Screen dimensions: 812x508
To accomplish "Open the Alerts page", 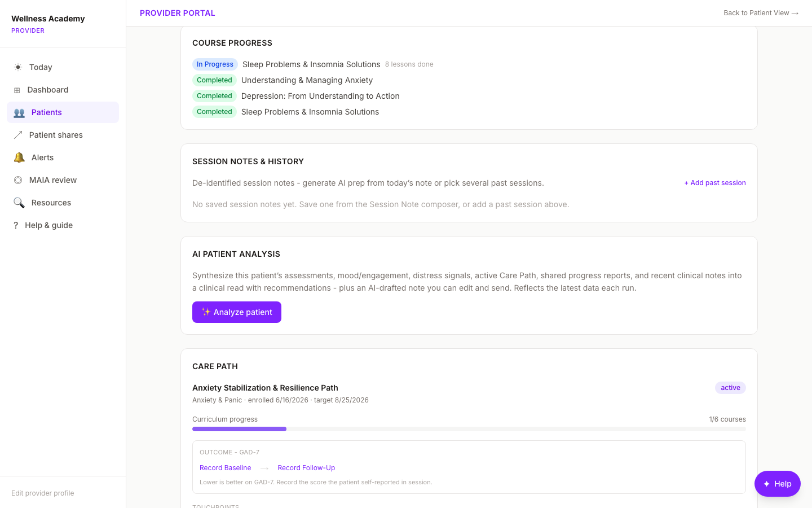I will tap(63, 157).
